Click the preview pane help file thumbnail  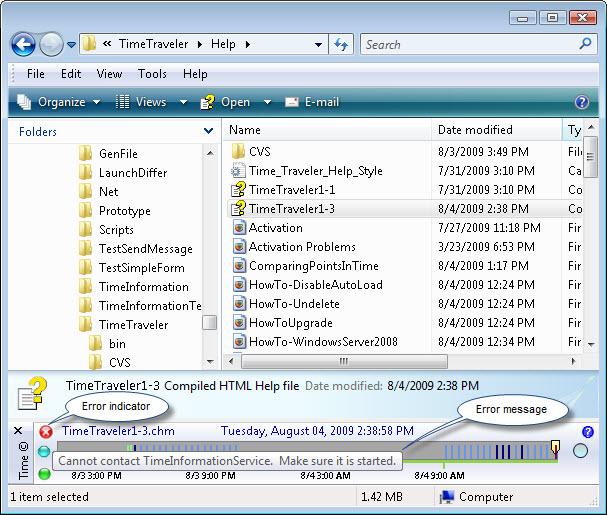coord(33,393)
